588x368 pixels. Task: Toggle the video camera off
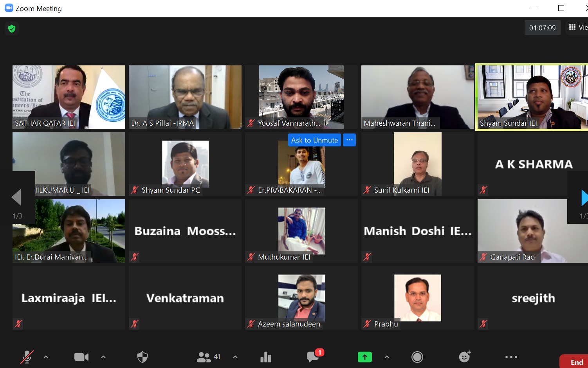pyautogui.click(x=81, y=357)
